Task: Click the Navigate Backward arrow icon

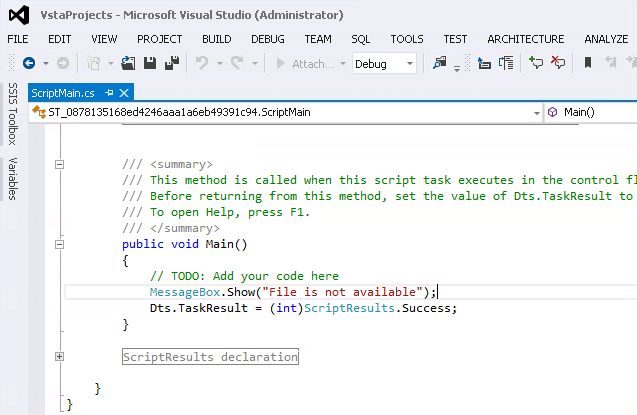Action: [28, 63]
